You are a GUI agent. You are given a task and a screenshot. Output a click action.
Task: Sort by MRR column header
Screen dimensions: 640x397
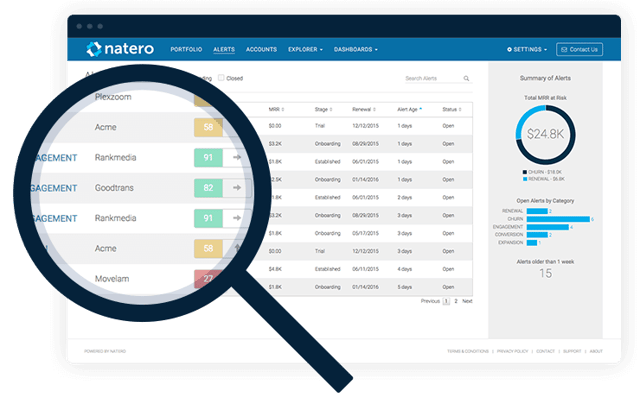point(276,109)
